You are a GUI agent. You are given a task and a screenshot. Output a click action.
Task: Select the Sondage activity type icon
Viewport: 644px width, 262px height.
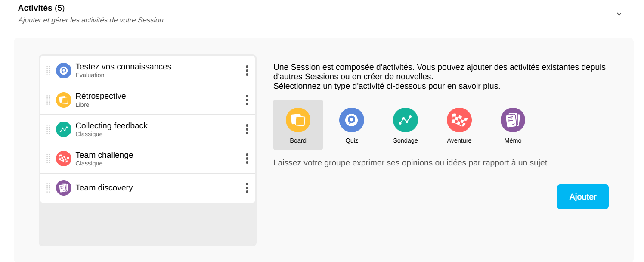click(x=406, y=120)
